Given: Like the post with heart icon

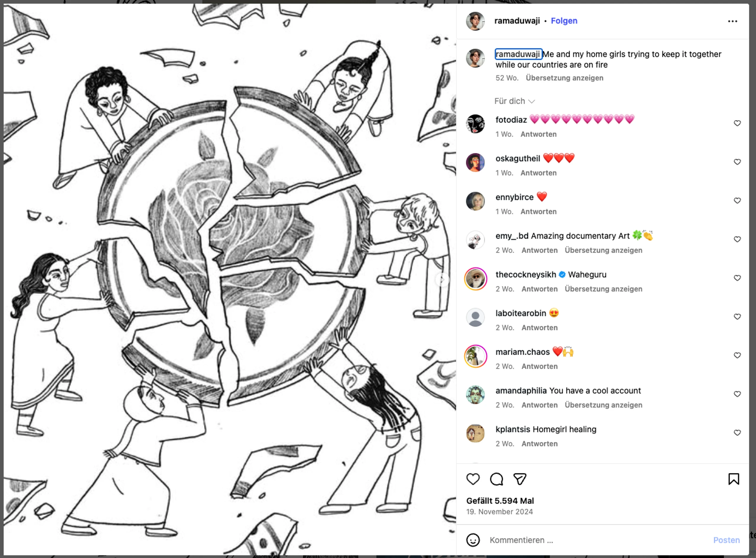Looking at the screenshot, I should tap(473, 479).
